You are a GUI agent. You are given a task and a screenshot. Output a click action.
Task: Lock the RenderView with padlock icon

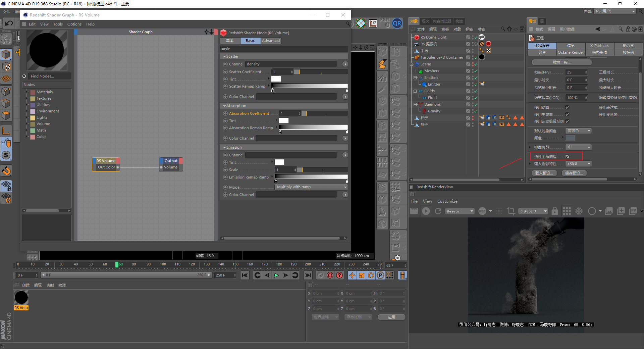[x=555, y=211]
